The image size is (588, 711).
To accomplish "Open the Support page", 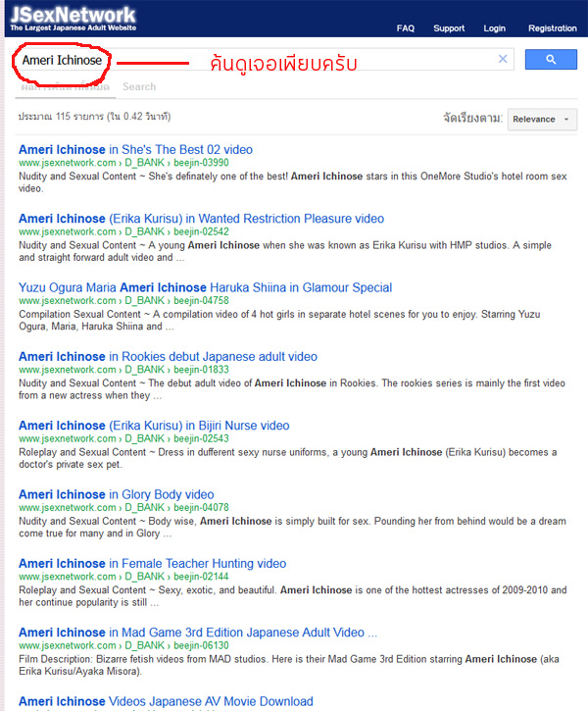I will tap(449, 28).
